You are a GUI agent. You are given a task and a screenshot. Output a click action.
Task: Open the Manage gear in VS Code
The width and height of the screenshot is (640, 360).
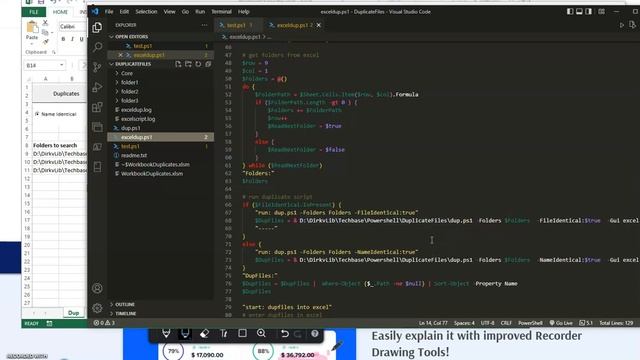click(97, 308)
